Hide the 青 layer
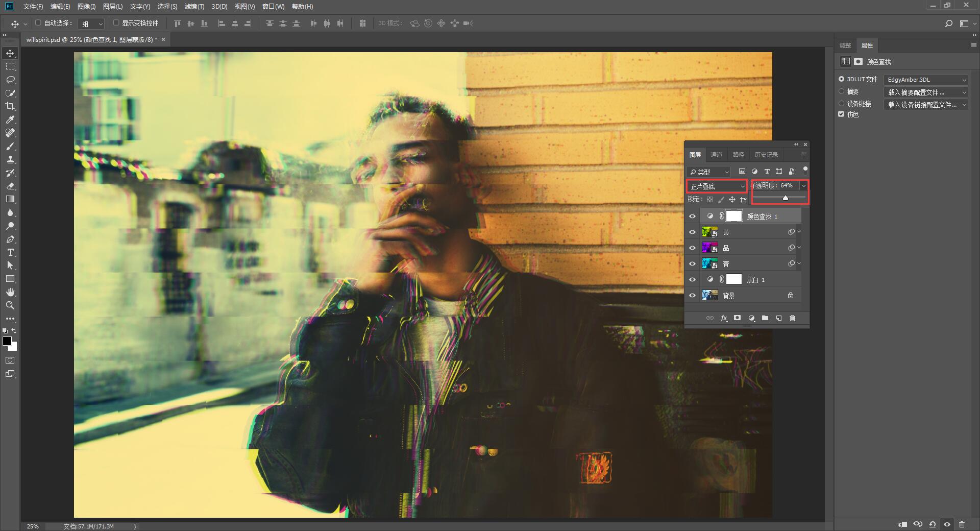 click(x=692, y=264)
